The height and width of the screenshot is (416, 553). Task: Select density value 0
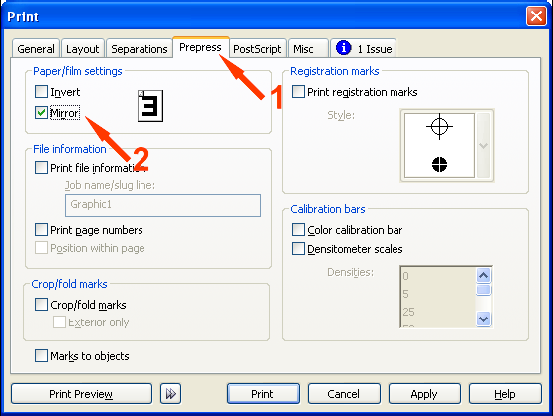coord(405,276)
